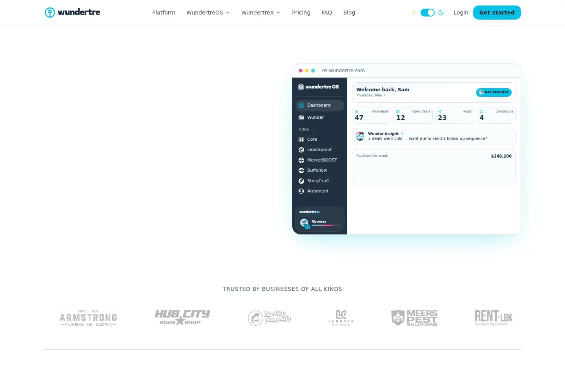Click the LeadSprout hub icon

301,150
